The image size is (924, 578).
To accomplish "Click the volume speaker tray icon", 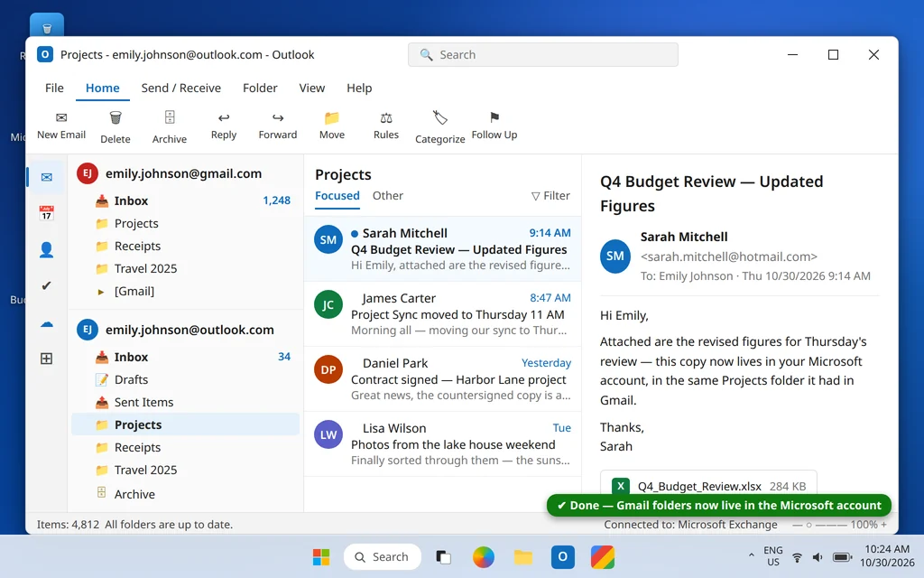I will (x=818, y=556).
